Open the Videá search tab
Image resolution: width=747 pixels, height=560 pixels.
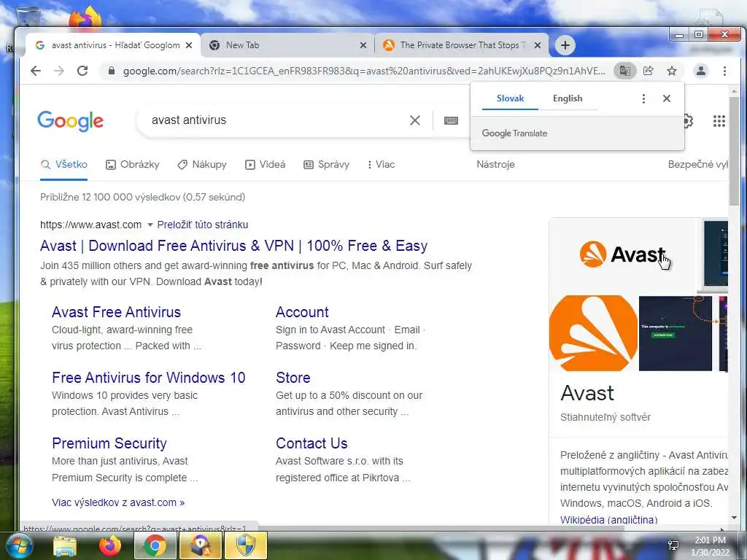[266, 165]
